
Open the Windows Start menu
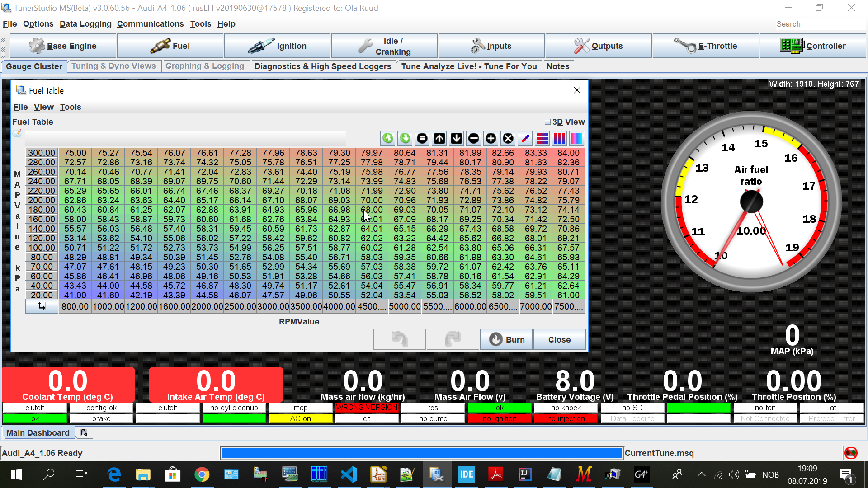click(16, 474)
